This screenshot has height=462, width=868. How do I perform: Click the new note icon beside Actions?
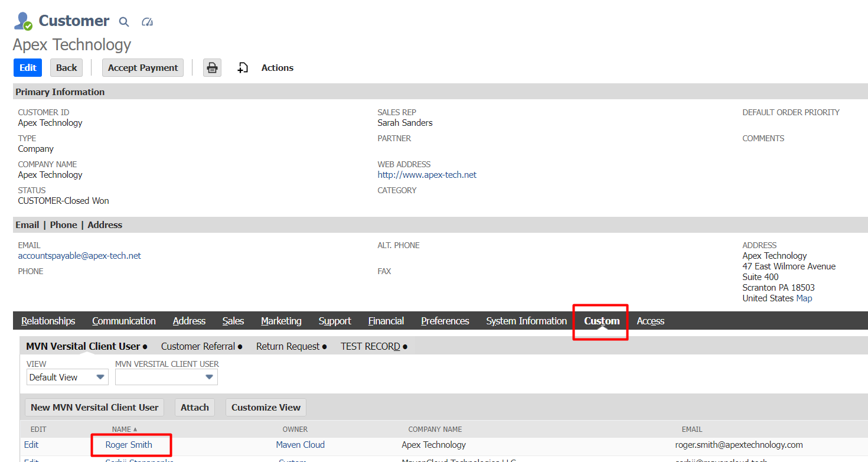tap(243, 68)
